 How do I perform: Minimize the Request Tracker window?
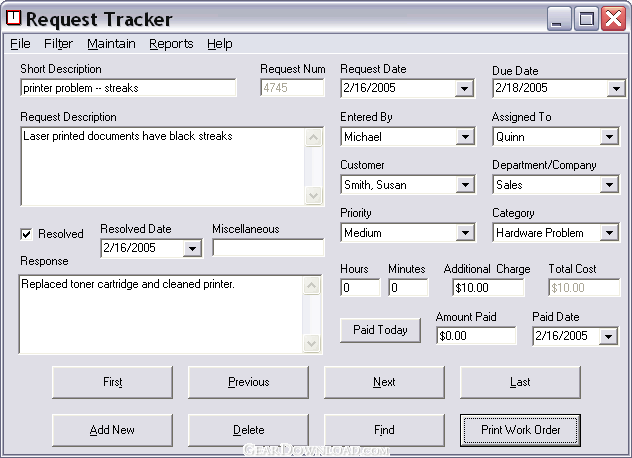pos(559,19)
